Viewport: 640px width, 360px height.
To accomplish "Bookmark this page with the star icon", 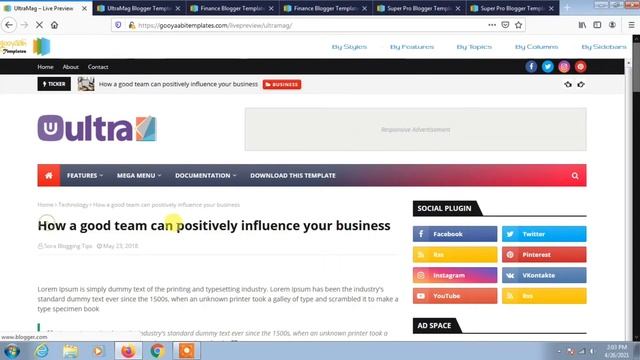I will 518,25.
